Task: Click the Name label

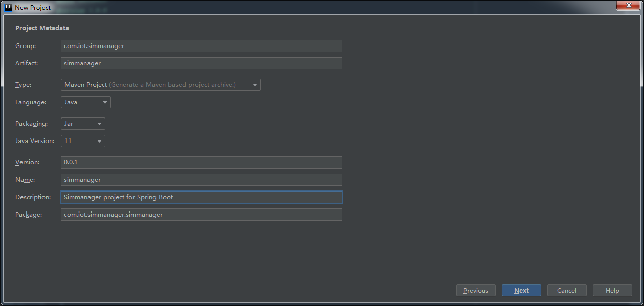Action: (x=25, y=180)
